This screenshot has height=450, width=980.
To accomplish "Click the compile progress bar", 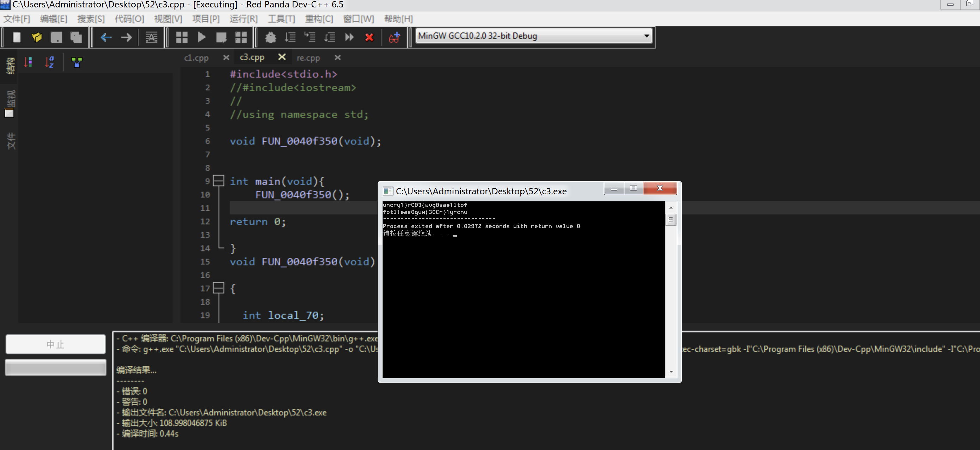I will click(x=56, y=368).
